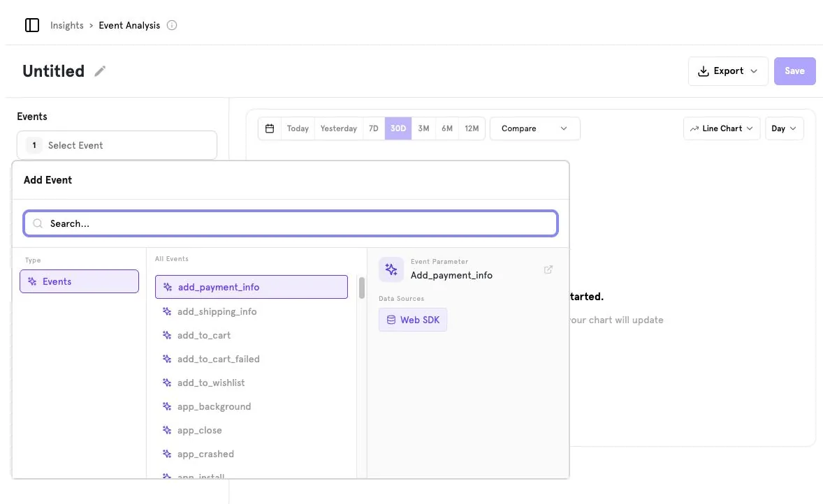This screenshot has width=823, height=504.
Task: Click the app_background event icon
Action: 167,406
